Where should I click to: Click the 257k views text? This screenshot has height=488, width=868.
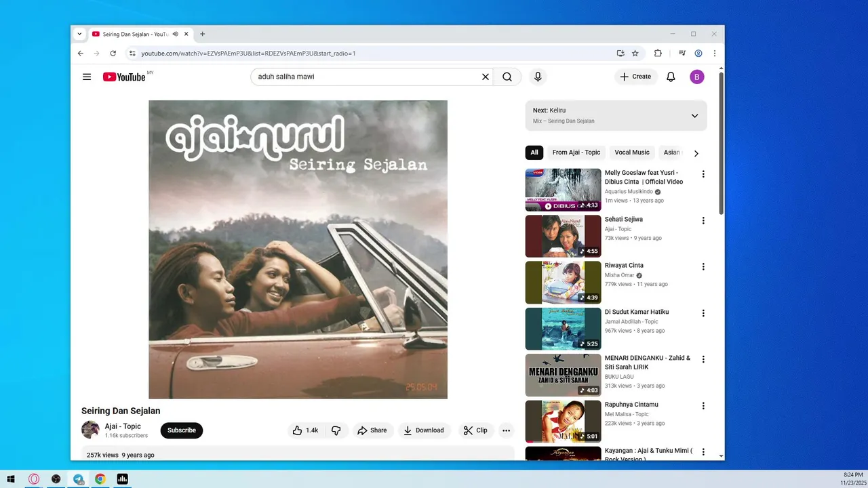tap(102, 455)
